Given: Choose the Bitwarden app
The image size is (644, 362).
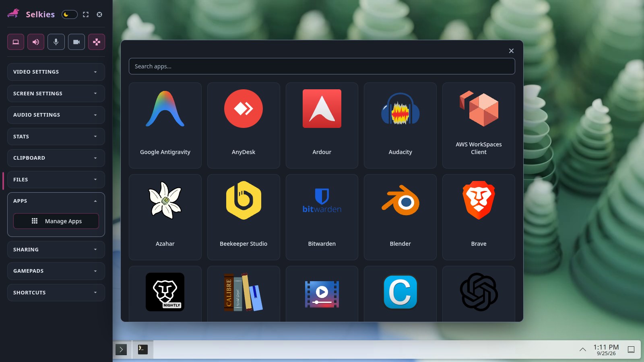Looking at the screenshot, I should point(322,217).
